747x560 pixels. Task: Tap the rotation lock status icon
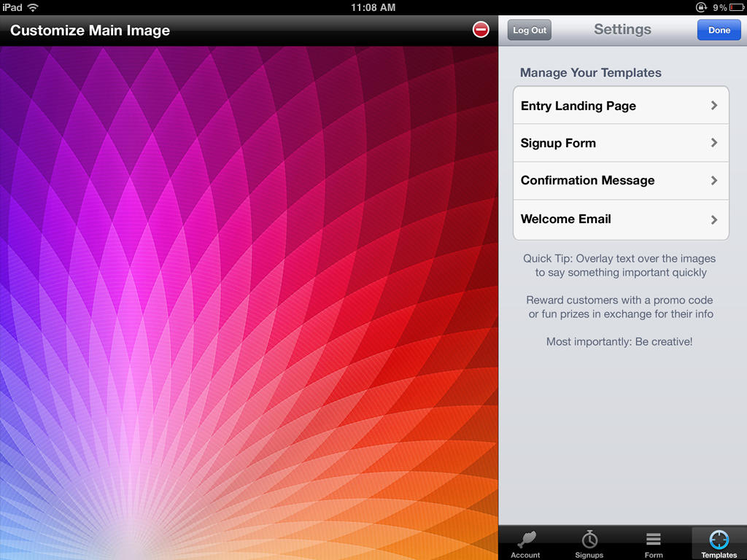click(x=702, y=7)
